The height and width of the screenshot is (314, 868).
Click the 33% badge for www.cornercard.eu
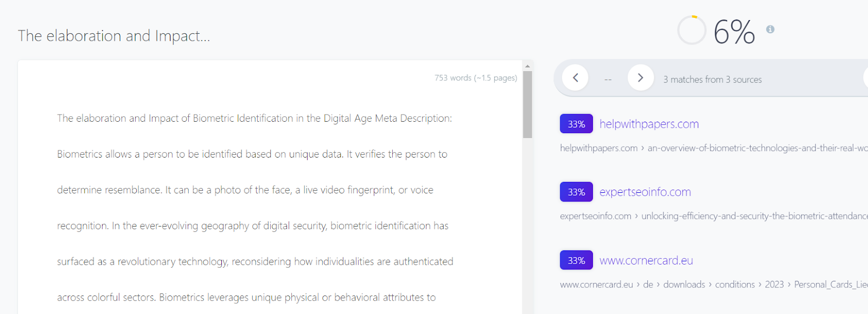576,260
